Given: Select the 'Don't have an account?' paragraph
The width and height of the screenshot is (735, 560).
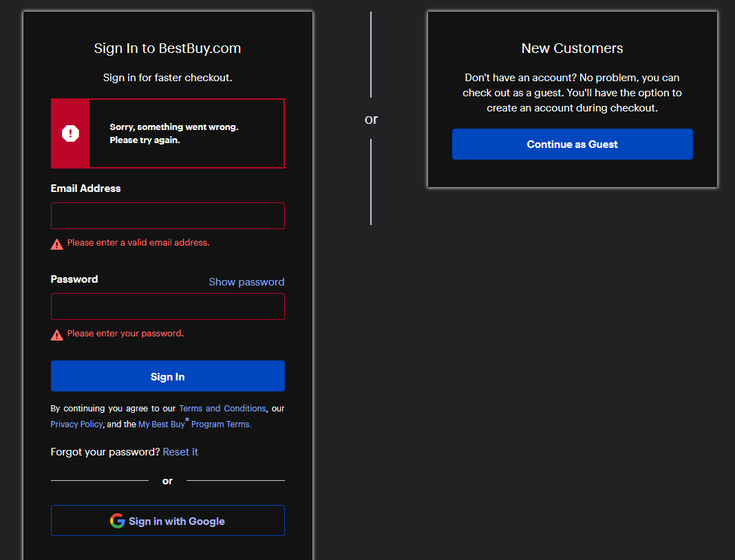Looking at the screenshot, I should pyautogui.click(x=573, y=93).
